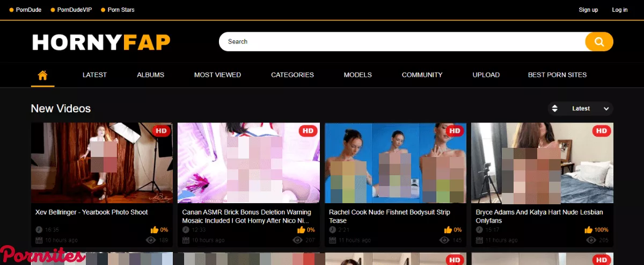Image resolution: width=644 pixels, height=265 pixels.
Task: Click HD badge on the first video thumbnail
Action: pos(161,131)
